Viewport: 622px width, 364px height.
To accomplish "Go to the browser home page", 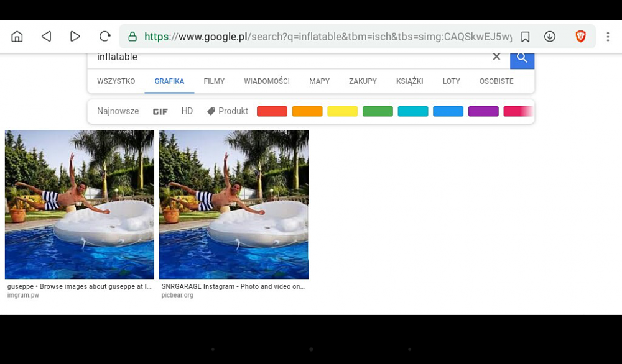I will click(17, 37).
